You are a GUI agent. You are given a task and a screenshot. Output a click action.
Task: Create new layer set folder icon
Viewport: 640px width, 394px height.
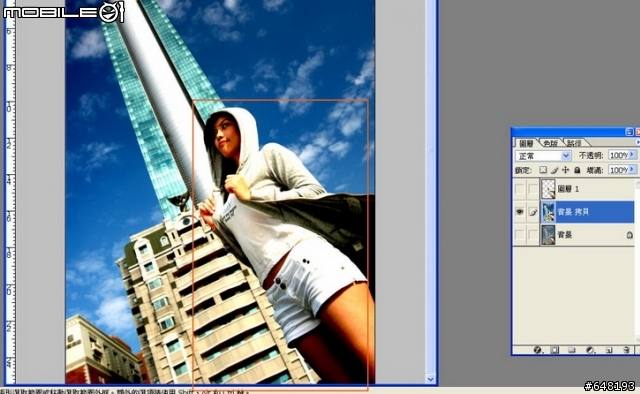click(571, 350)
